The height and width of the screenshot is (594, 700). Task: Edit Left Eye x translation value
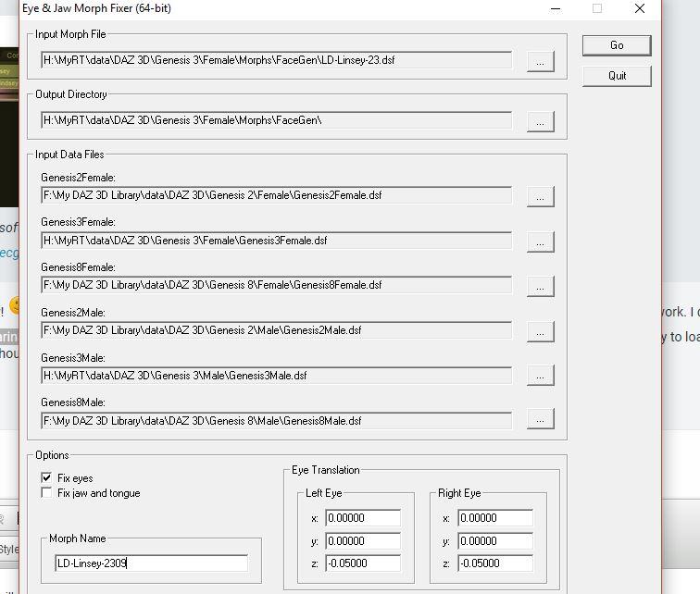coord(363,518)
